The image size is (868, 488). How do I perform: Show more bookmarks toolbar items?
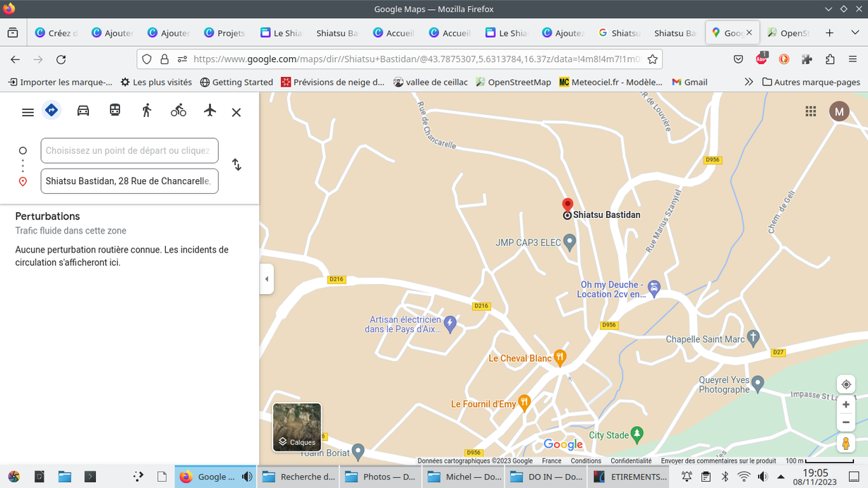coord(749,82)
